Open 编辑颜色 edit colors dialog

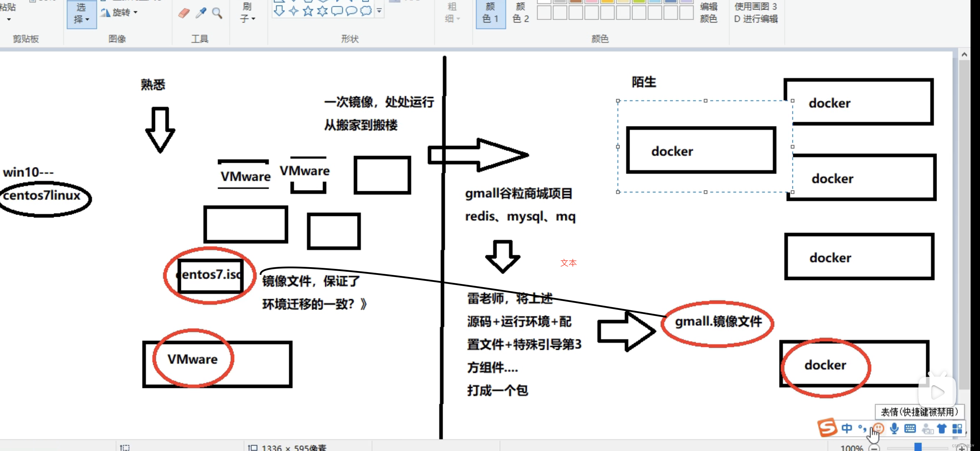click(708, 13)
